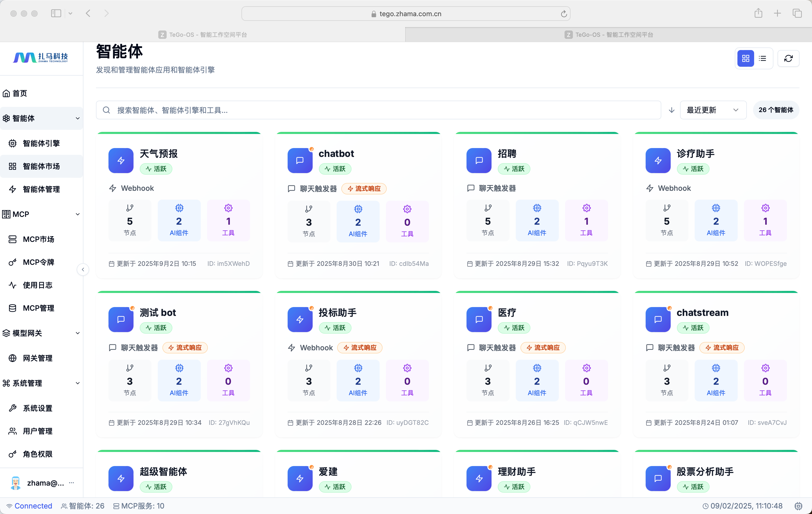Viewport: 812px width, 514px height.
Task: Click the refresh agents icon button
Action: coord(788,59)
